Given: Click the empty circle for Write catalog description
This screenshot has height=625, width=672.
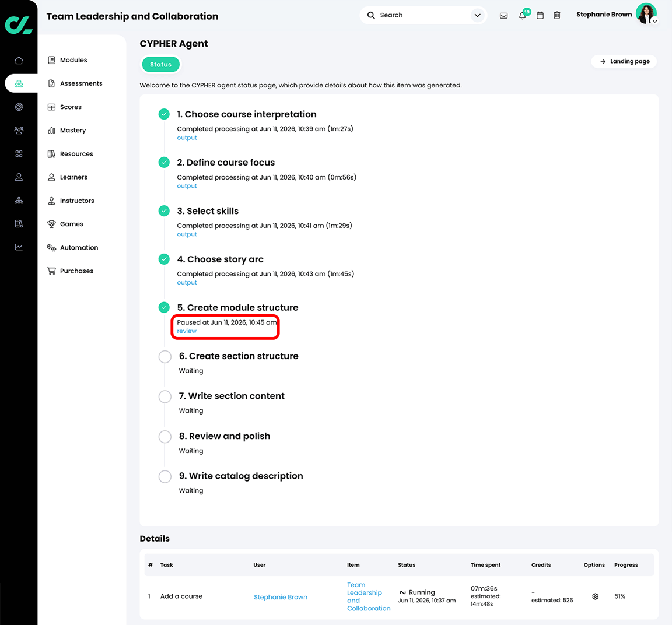Looking at the screenshot, I should pyautogui.click(x=165, y=476).
